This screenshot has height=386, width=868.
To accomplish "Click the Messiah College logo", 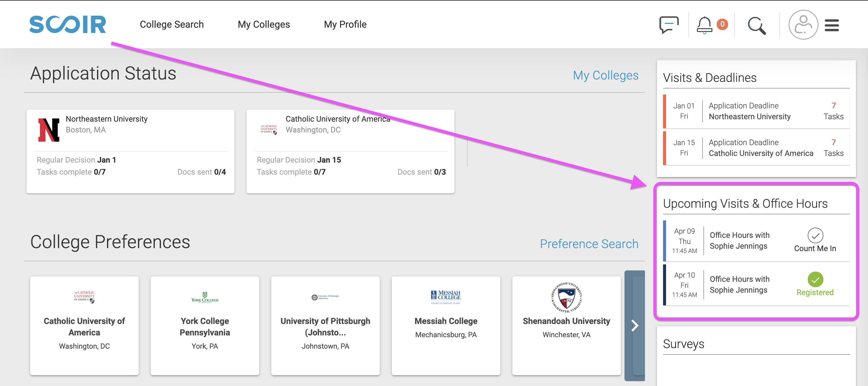I will click(x=445, y=297).
